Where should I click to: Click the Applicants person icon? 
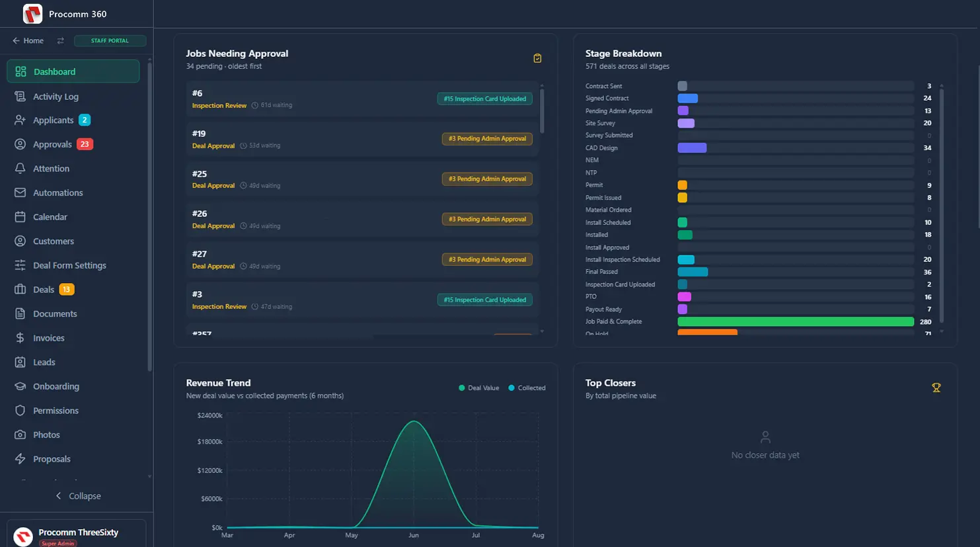20,120
